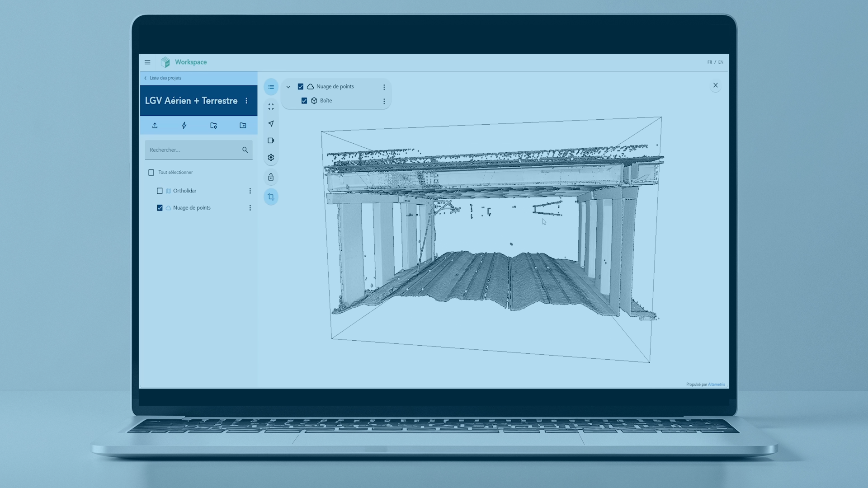868x488 pixels.
Task: Check Tout sélectionner
Action: tap(151, 172)
